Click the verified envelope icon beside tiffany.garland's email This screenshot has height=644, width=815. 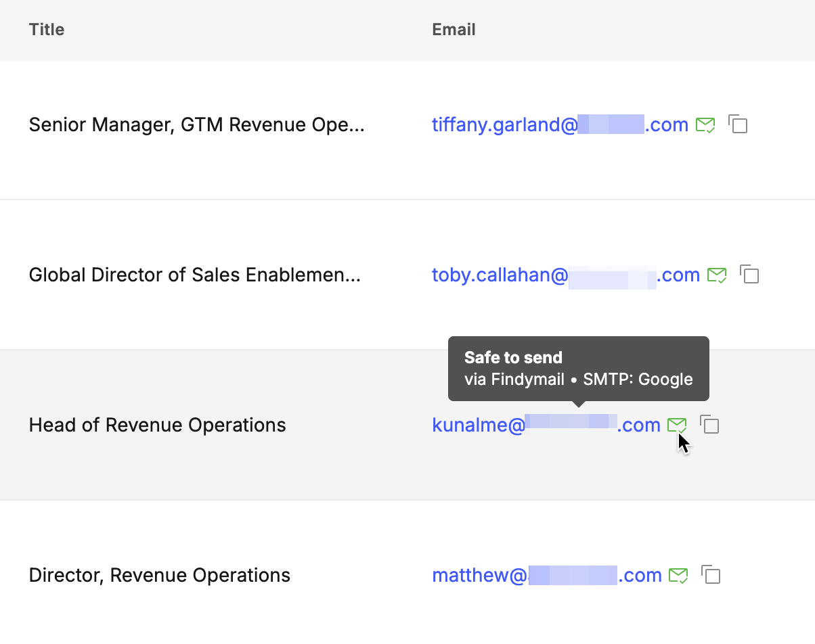point(705,124)
